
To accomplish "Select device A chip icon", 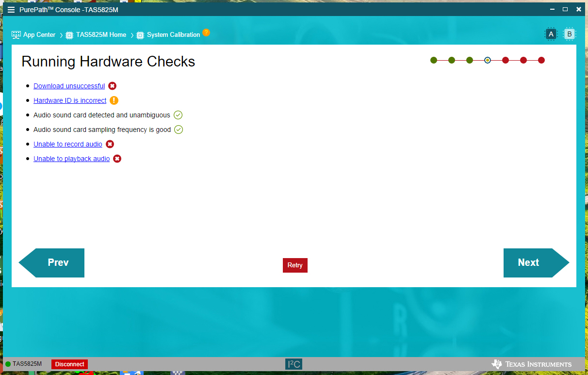I will pos(551,34).
